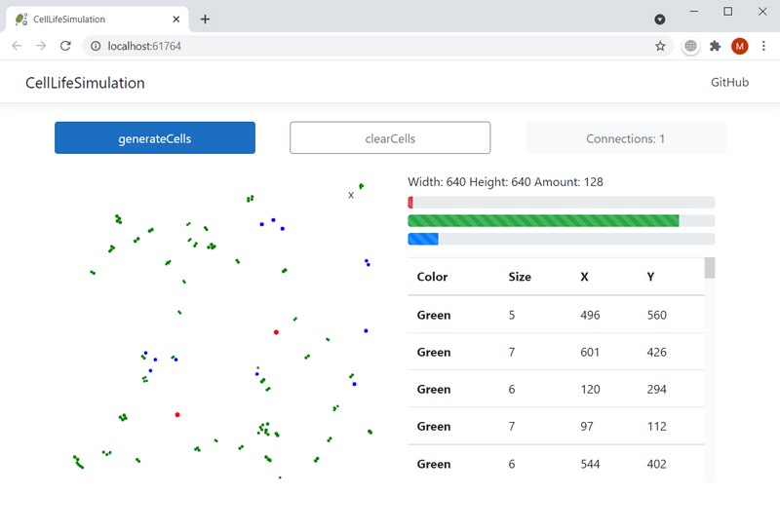This screenshot has width=780, height=532.
Task: Reload the page with refresh icon
Action: [65, 46]
